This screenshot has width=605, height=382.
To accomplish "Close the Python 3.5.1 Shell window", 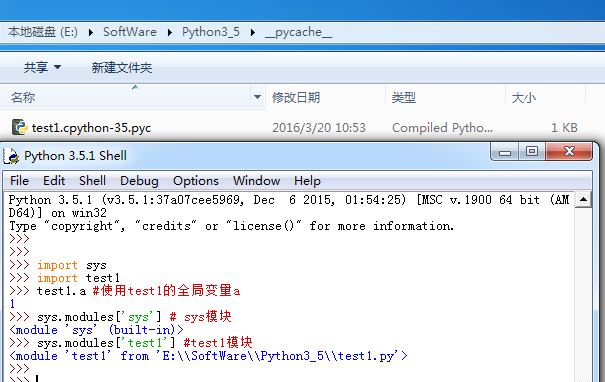I will pyautogui.click(x=569, y=152).
